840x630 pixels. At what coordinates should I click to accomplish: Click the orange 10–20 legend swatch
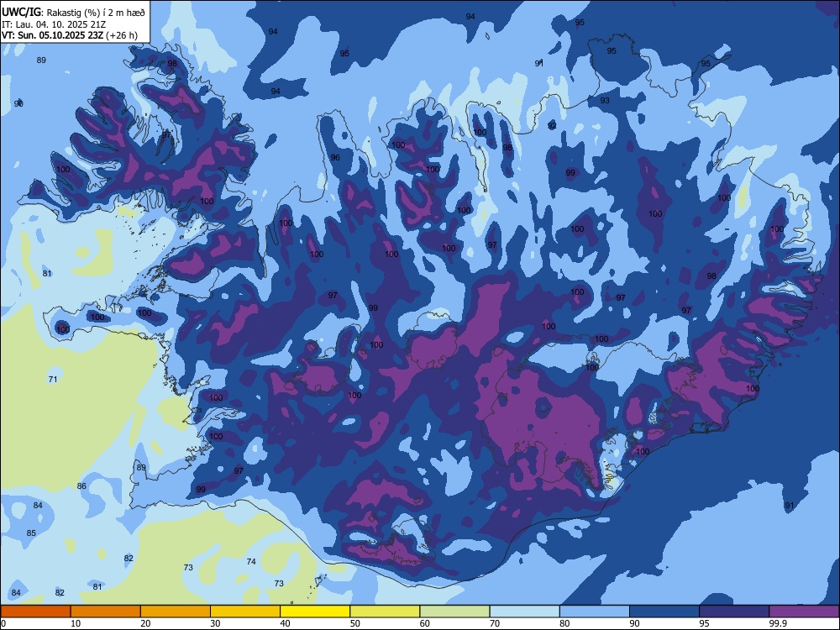106,612
